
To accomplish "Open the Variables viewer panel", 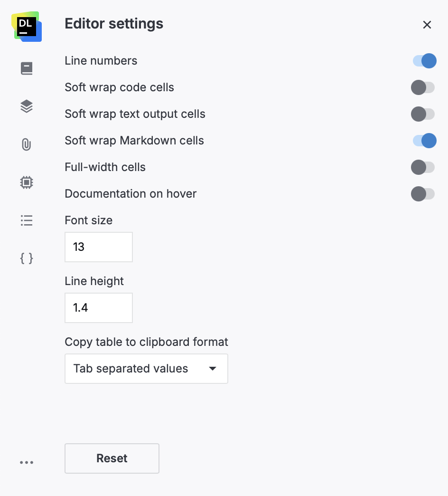I will click(x=26, y=258).
